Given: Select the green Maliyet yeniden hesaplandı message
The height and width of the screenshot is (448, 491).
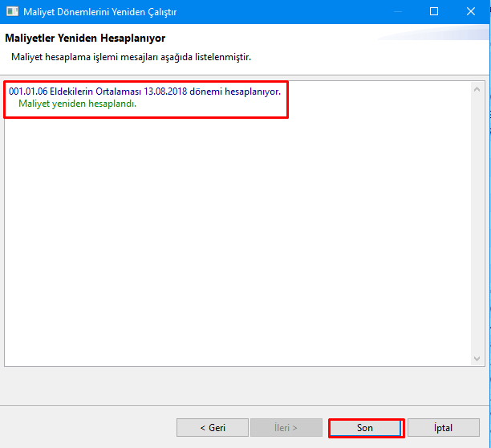Looking at the screenshot, I should pyautogui.click(x=77, y=104).
